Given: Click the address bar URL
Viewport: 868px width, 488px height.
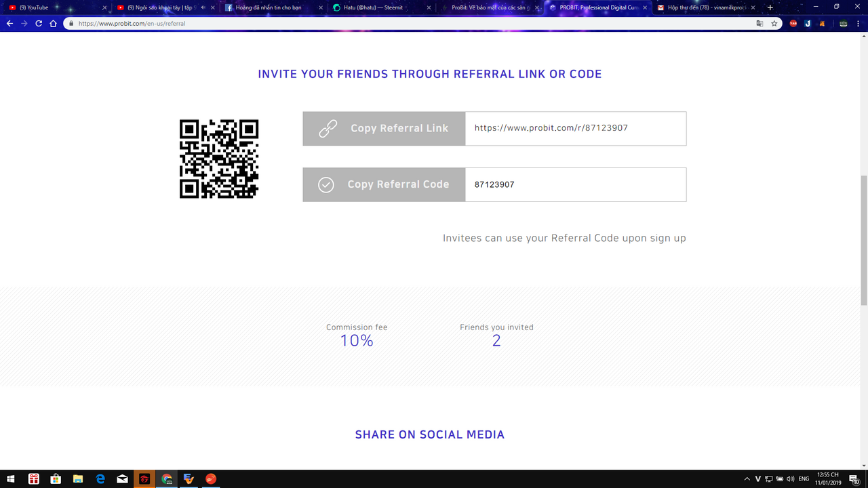Looking at the screenshot, I should point(132,23).
